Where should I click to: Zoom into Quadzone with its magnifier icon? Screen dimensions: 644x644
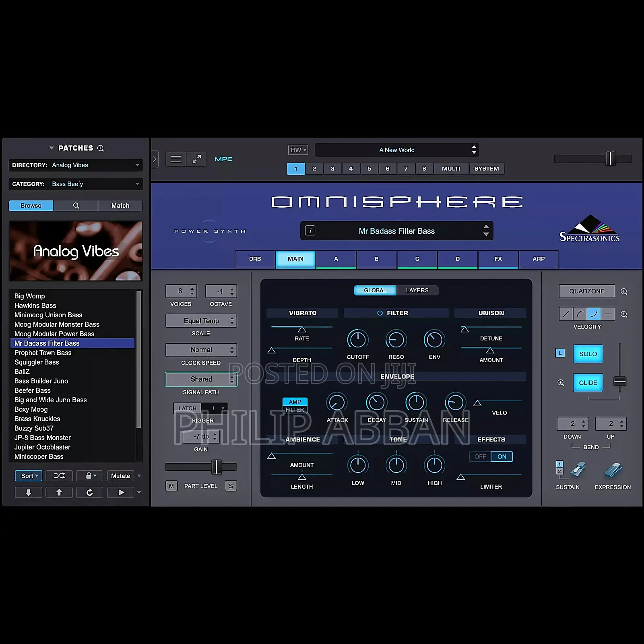624,291
